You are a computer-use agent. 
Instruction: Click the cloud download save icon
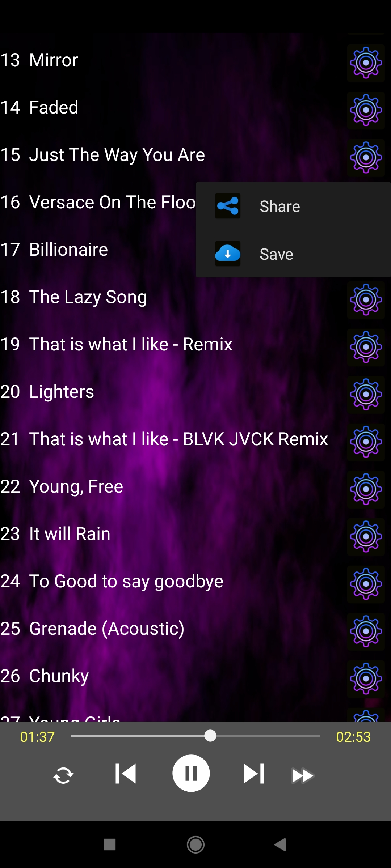tap(228, 254)
